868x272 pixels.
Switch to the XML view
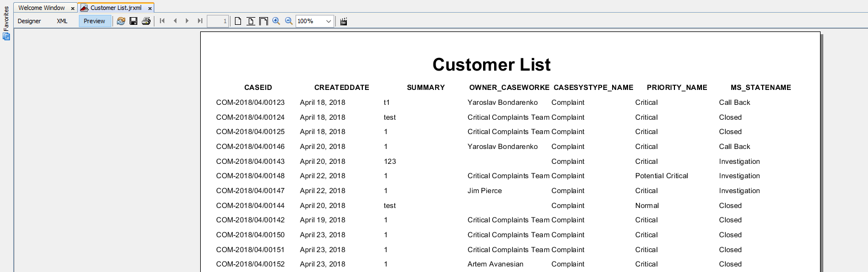point(62,21)
